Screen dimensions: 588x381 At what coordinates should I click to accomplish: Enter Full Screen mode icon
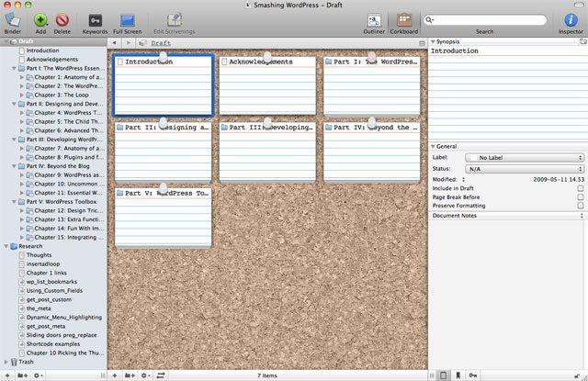[x=128, y=20]
